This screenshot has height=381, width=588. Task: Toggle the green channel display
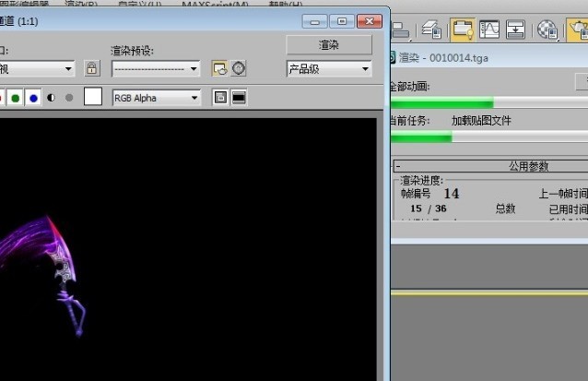click(x=16, y=98)
